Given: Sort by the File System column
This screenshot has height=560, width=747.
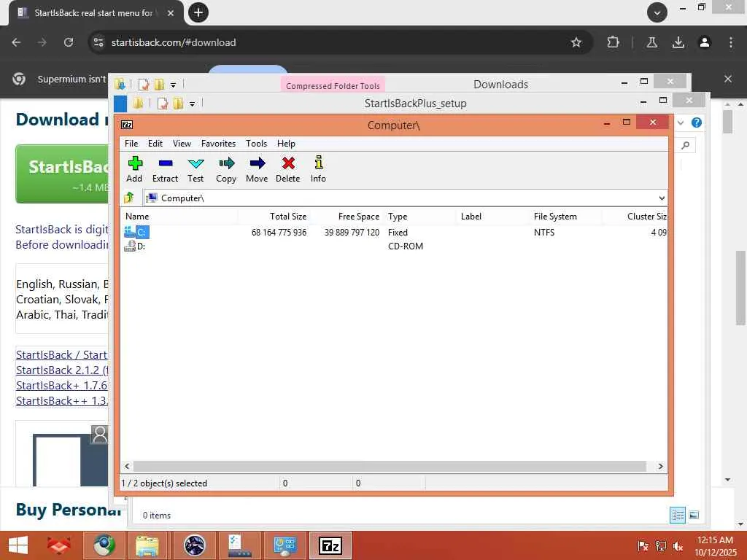Looking at the screenshot, I should 565,216.
